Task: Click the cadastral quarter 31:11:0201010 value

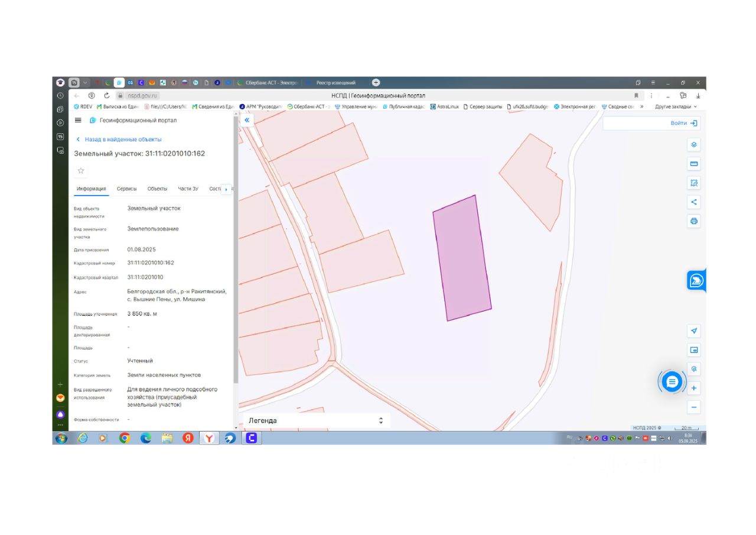Action: (x=145, y=277)
